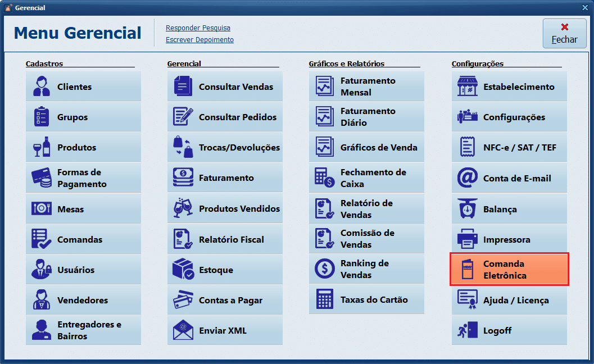Open Formas de Pagamento

tap(83, 178)
